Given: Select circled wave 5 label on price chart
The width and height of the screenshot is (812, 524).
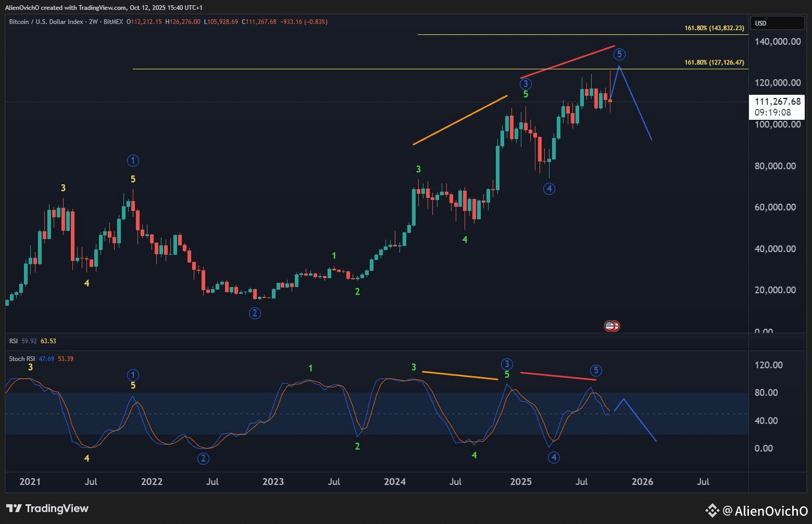Looking at the screenshot, I should tap(619, 54).
